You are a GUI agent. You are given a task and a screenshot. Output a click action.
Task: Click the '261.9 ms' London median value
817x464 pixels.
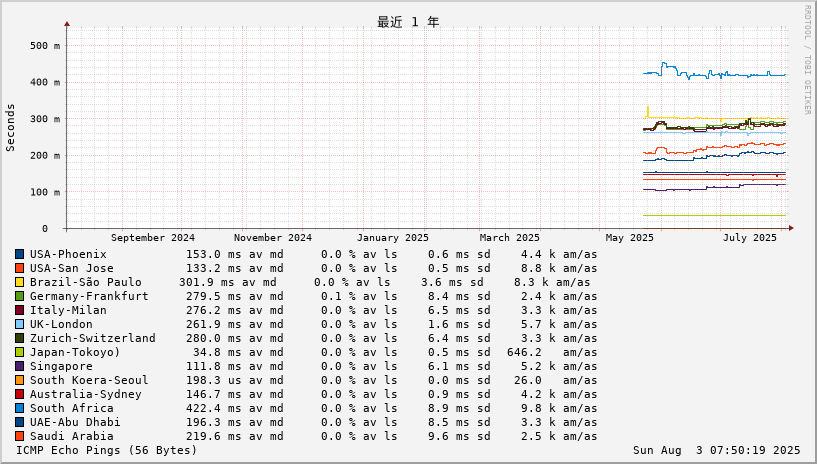click(x=214, y=324)
